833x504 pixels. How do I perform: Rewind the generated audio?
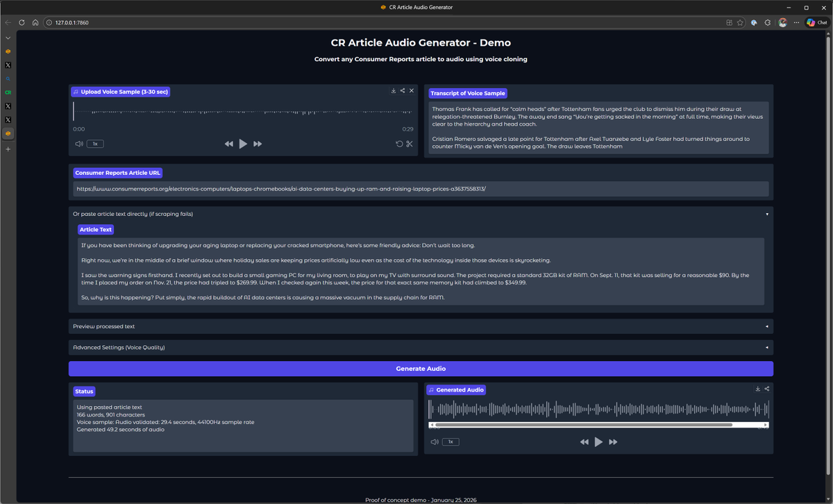coord(584,442)
